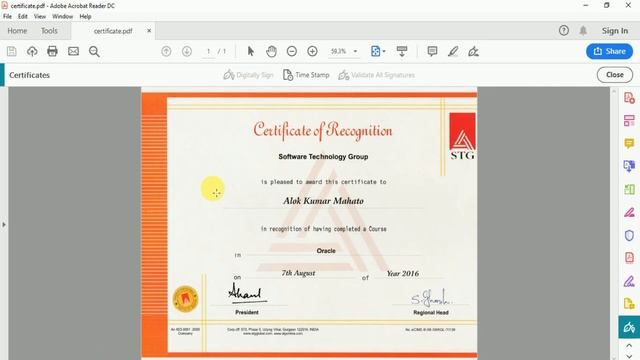The width and height of the screenshot is (640, 360).
Task: Open red Compress PDF tool in sidebar
Action: point(629,258)
